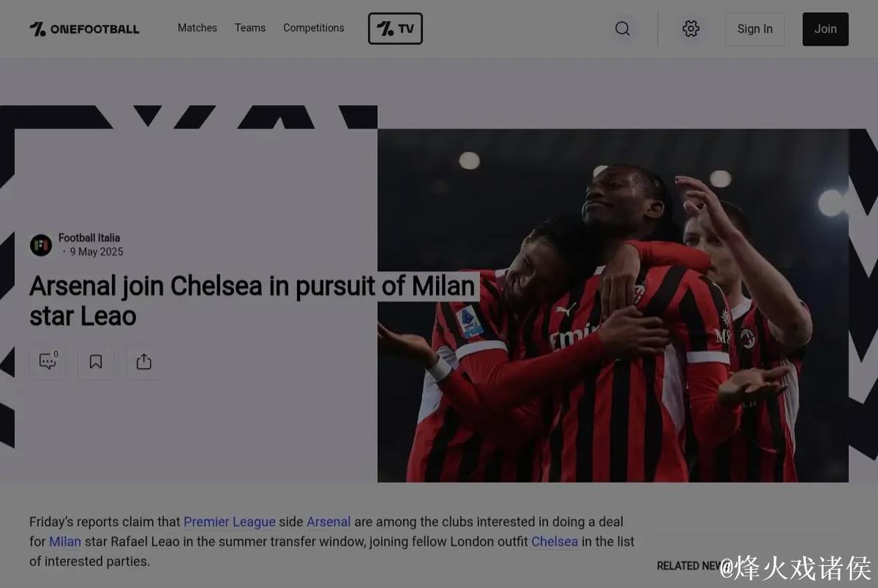Select the Football Italia source name

coord(89,238)
